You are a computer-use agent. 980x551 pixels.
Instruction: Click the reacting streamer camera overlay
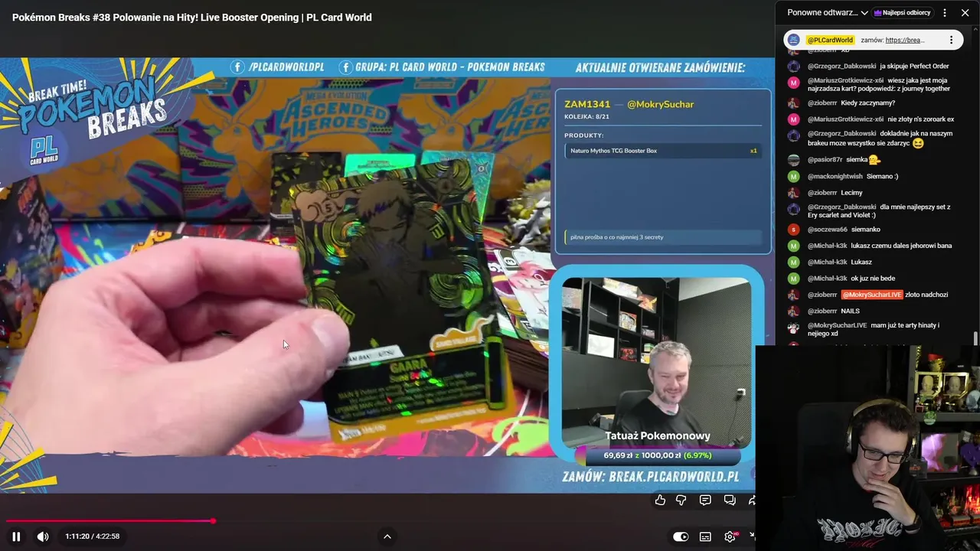pos(868,448)
